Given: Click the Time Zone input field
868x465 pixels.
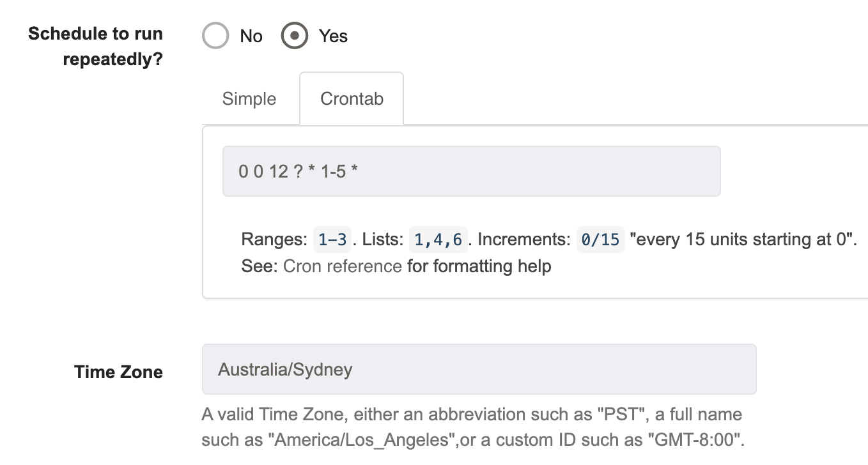Looking at the screenshot, I should (x=479, y=369).
